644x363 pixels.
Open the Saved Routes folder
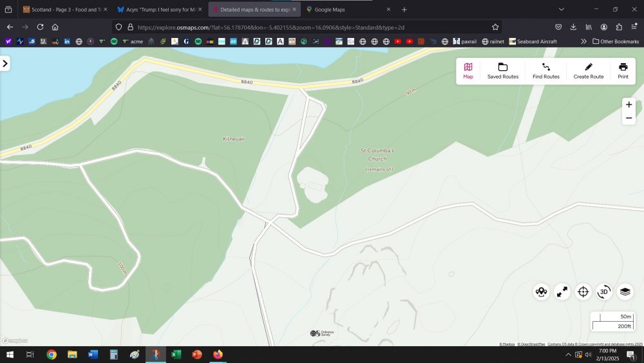point(502,71)
